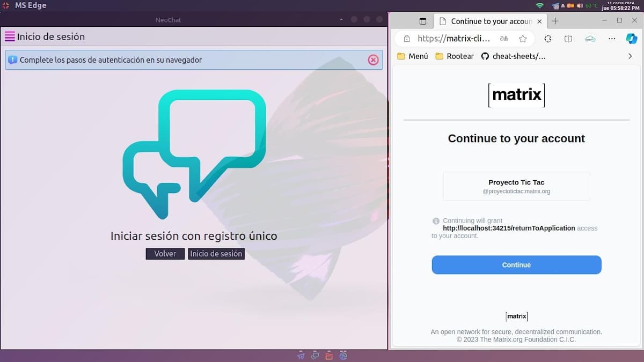Open Edge settings with ellipsis menu
644x362 pixels.
click(612, 38)
